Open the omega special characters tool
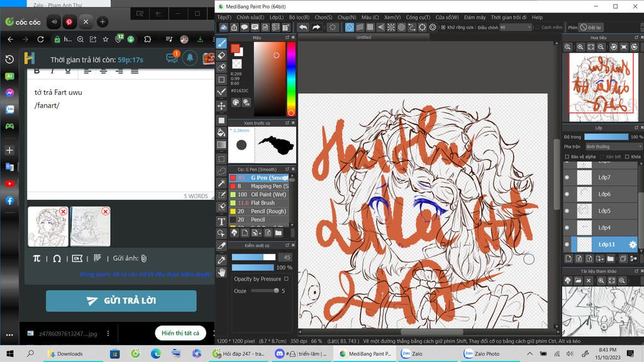 [x=57, y=258]
